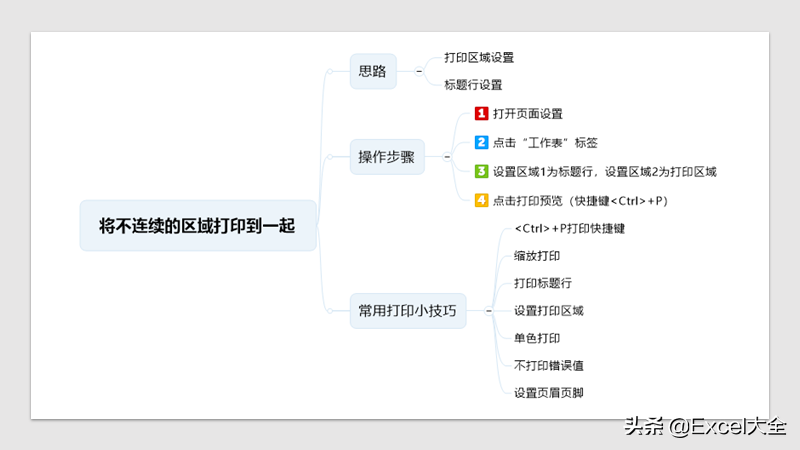Select the tip 设置打印区域
800x450 pixels.
pos(548,311)
